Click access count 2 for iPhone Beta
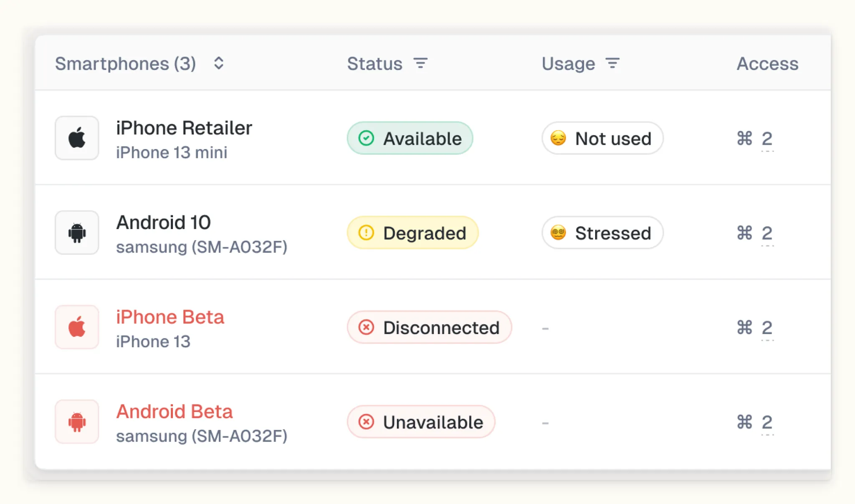Viewport: 855px width, 504px height. [x=767, y=328]
